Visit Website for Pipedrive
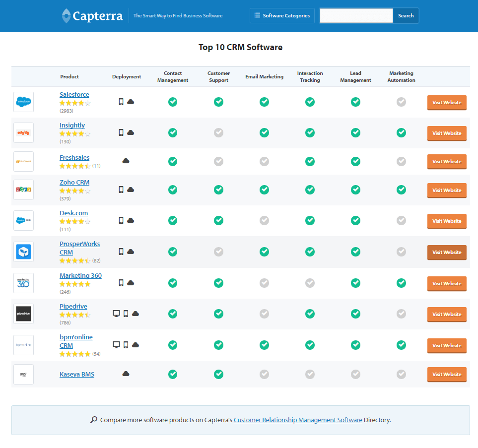This screenshot has width=478, height=448. pos(447,314)
